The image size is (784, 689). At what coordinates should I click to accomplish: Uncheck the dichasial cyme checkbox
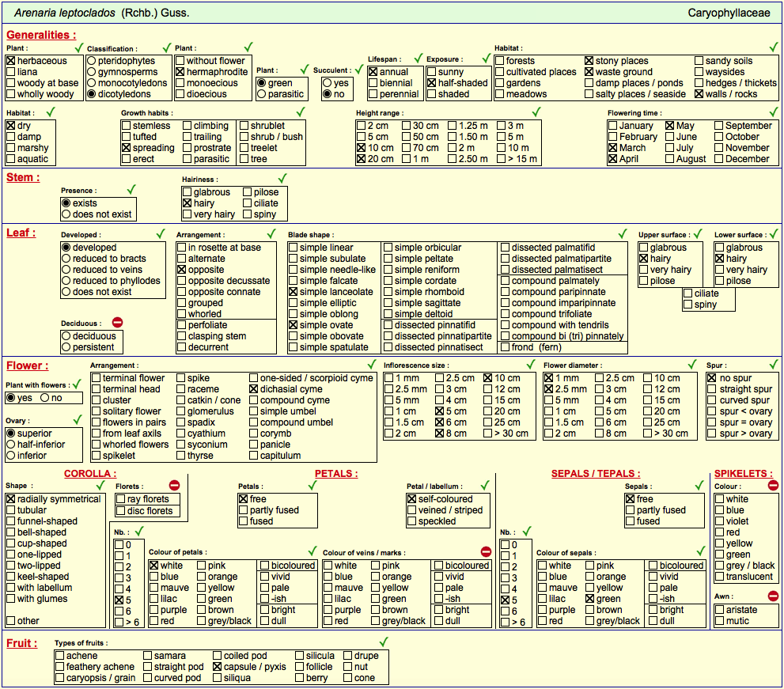[253, 389]
